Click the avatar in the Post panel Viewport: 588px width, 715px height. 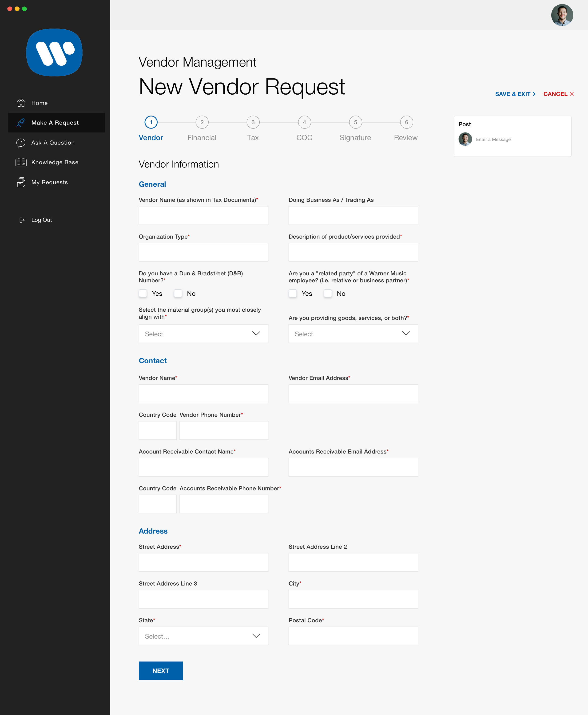click(x=465, y=139)
